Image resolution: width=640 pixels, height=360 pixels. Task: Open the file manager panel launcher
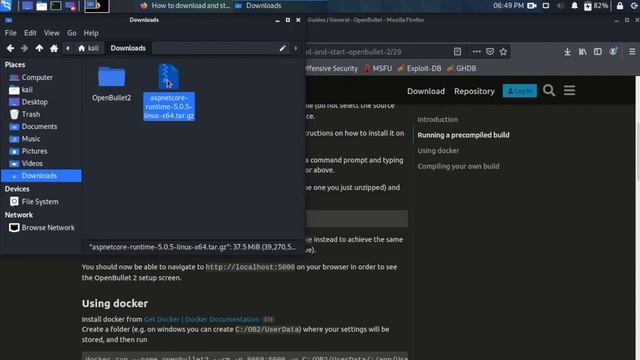(x=41, y=6)
